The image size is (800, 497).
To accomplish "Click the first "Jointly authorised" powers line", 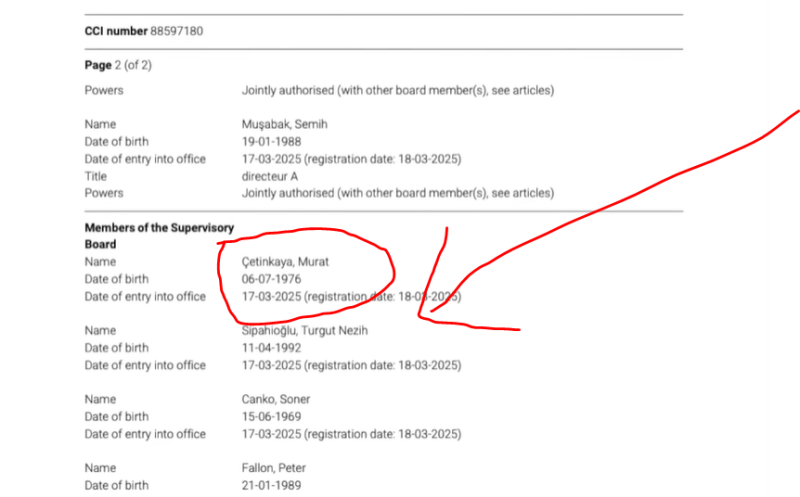I will [x=397, y=90].
